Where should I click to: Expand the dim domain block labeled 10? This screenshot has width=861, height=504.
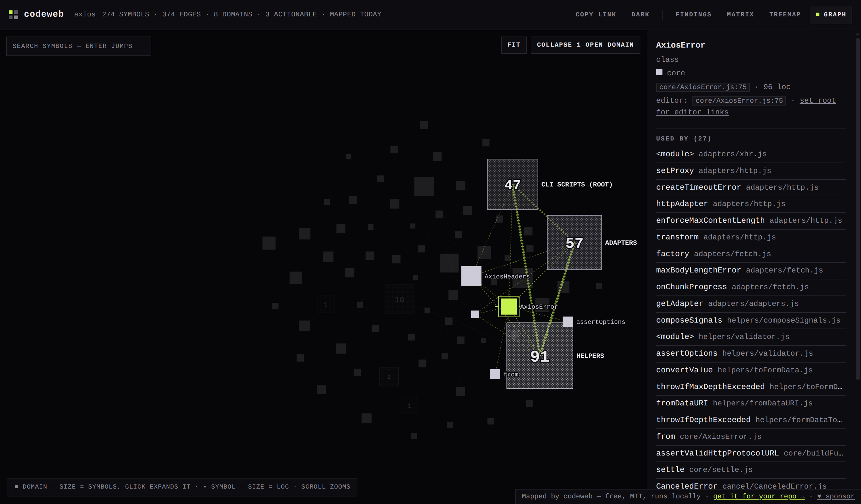point(399,300)
